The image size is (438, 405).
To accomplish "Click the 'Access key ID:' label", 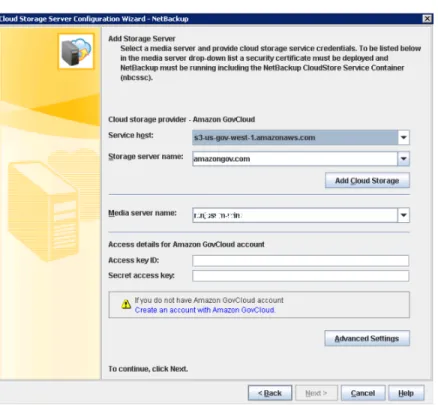I will coord(133,260).
